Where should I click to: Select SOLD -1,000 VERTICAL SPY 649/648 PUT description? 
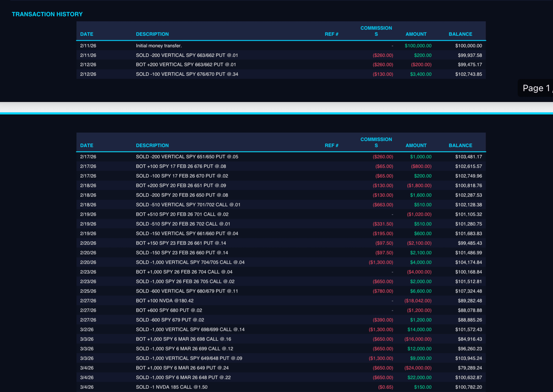pyautogui.click(x=189, y=358)
